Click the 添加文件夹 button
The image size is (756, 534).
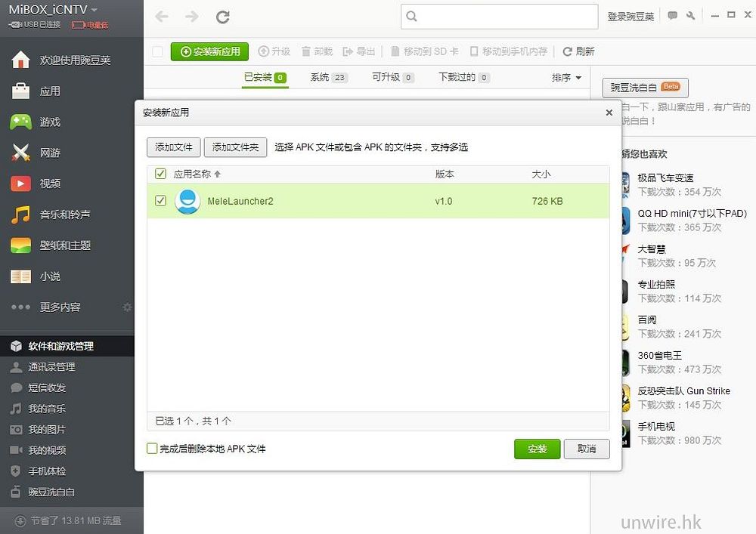pos(235,147)
